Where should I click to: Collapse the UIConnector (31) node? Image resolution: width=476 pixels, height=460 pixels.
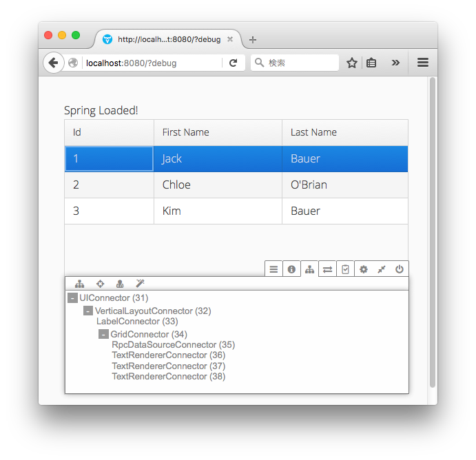click(72, 298)
